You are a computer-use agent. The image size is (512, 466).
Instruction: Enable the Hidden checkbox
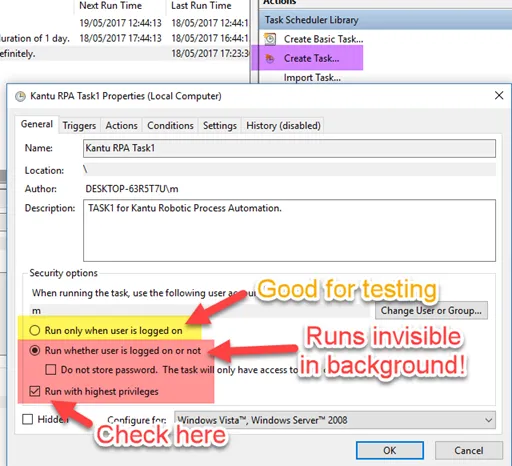pos(28,419)
